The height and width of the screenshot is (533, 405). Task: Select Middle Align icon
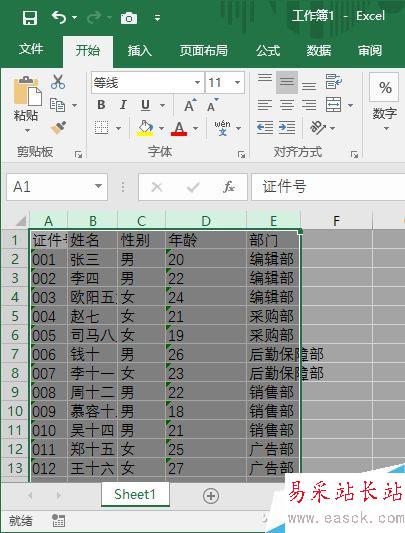287,82
